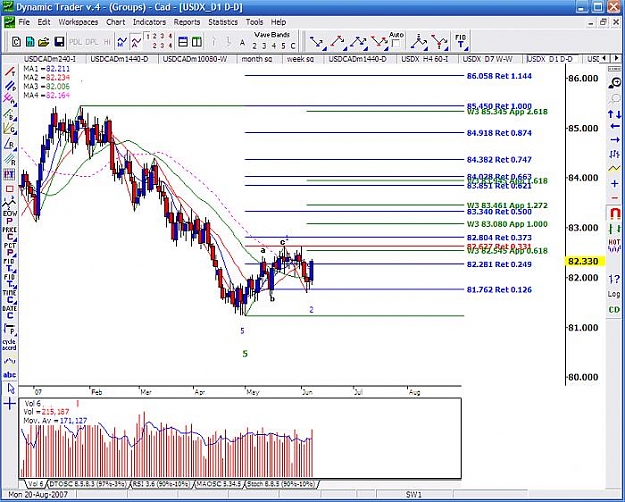Click the PDL toolbar button
The height and width of the screenshot is (502, 625).
[x=75, y=41]
